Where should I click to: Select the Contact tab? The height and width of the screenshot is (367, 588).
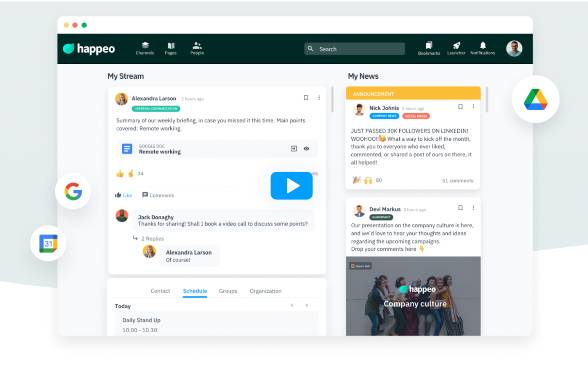coord(160,291)
